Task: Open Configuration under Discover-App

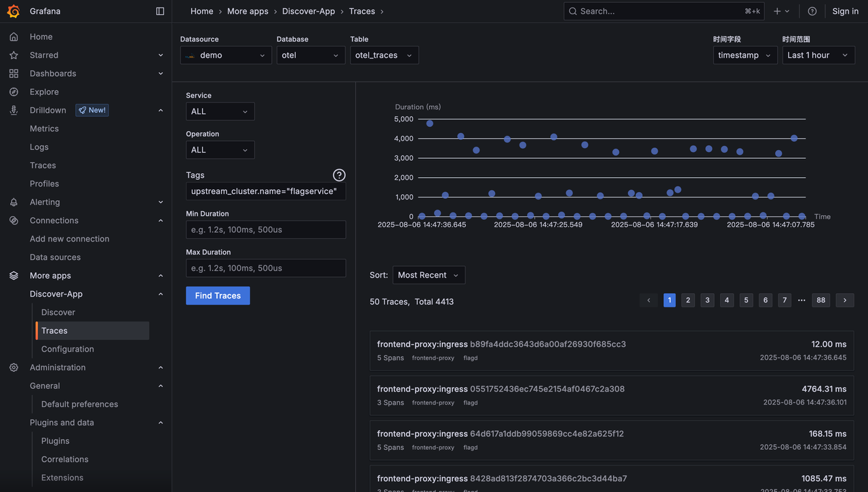Action: (68, 349)
